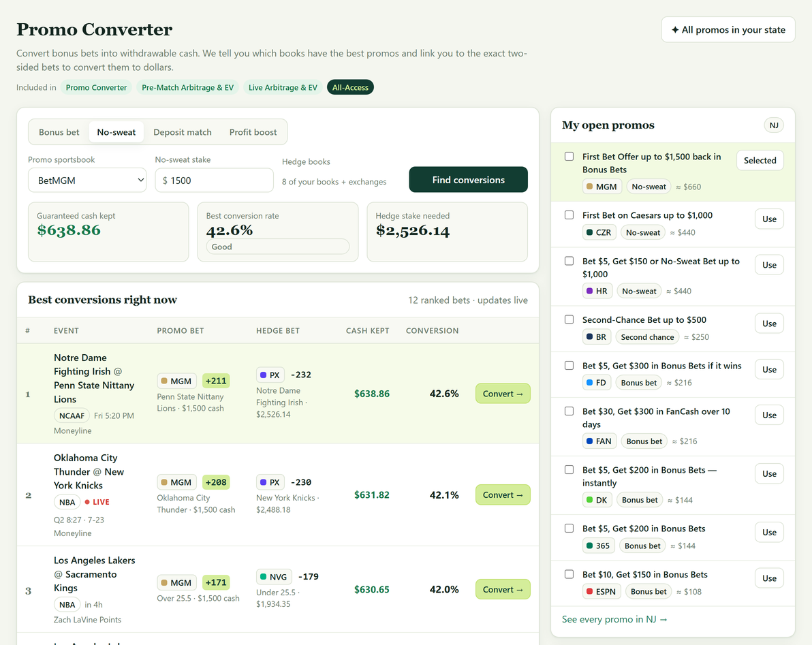Viewport: 812px width, 645px height.
Task: Check the Bet $30, Get $300 FanCash promo
Action: coord(569,411)
